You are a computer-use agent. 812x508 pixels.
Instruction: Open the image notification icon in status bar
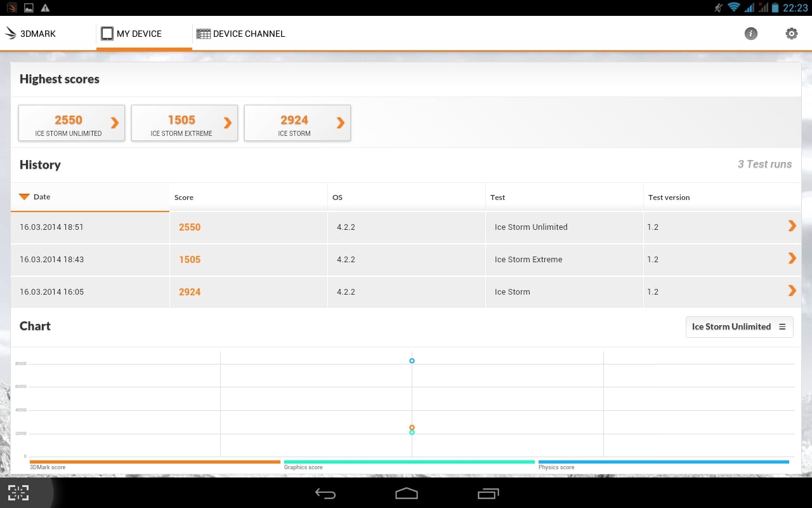click(29, 8)
